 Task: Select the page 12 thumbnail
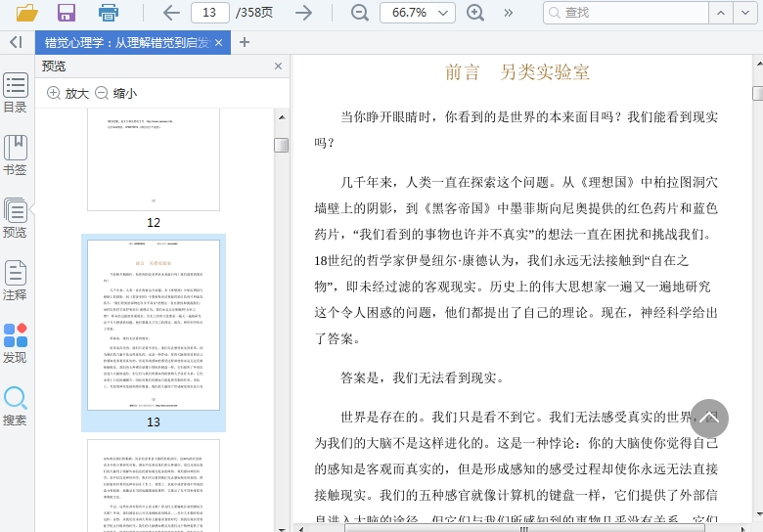click(x=153, y=161)
